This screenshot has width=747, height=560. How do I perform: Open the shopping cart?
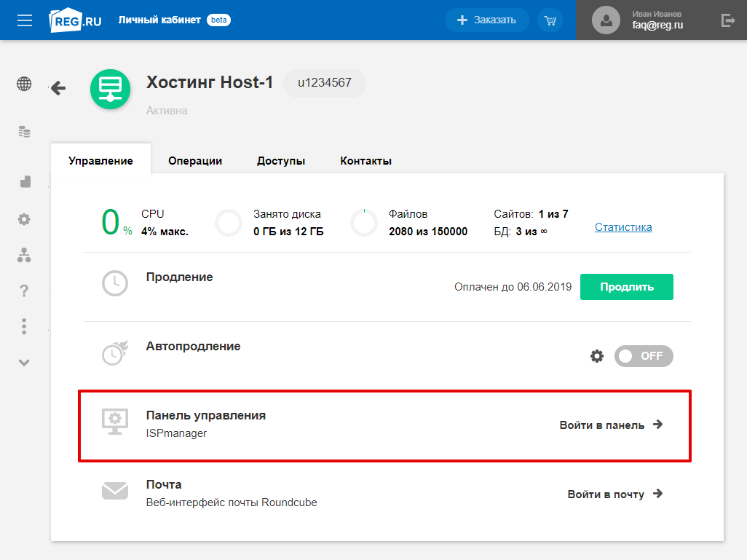(x=550, y=20)
